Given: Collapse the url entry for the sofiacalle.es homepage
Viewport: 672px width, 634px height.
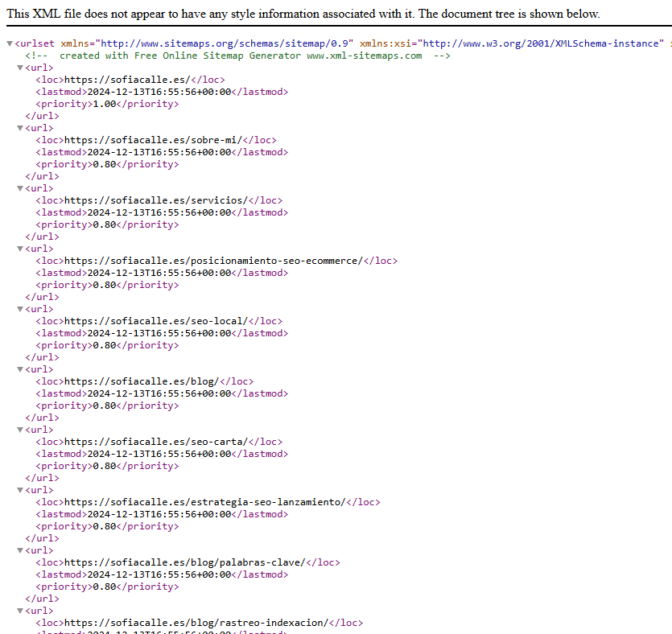Looking at the screenshot, I should pyautogui.click(x=20, y=68).
